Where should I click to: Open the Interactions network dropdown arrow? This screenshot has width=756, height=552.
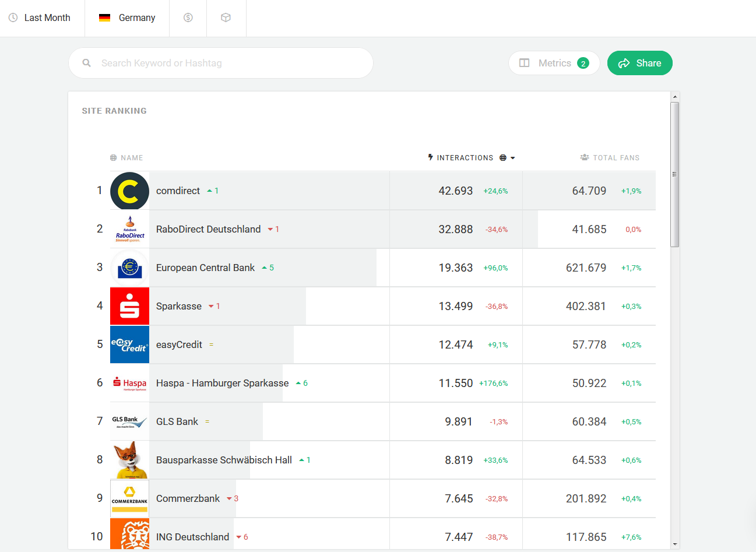[513, 158]
